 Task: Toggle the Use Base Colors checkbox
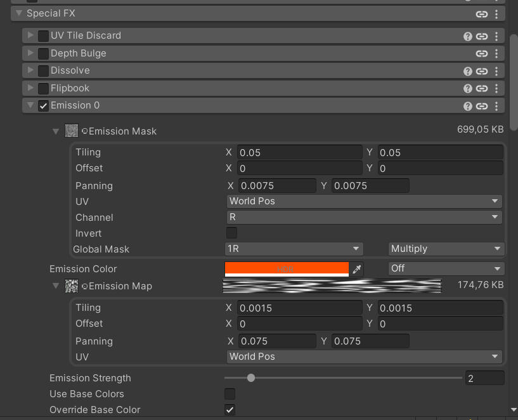(231, 394)
